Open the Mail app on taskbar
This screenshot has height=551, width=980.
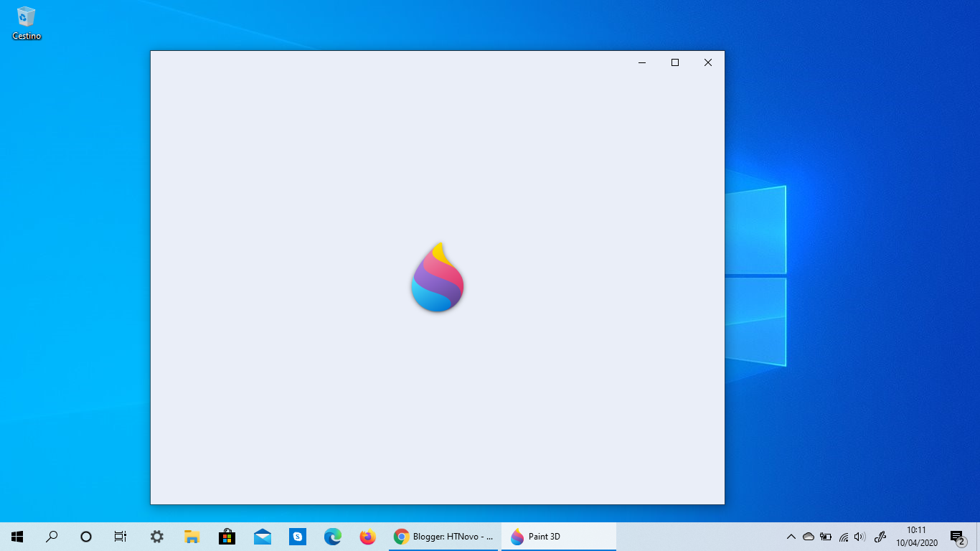(262, 537)
